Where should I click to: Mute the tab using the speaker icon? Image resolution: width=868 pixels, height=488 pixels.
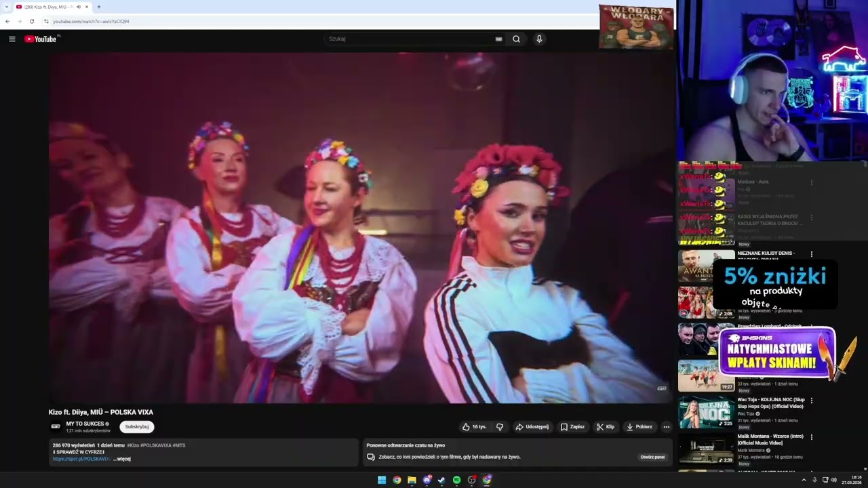click(x=79, y=7)
